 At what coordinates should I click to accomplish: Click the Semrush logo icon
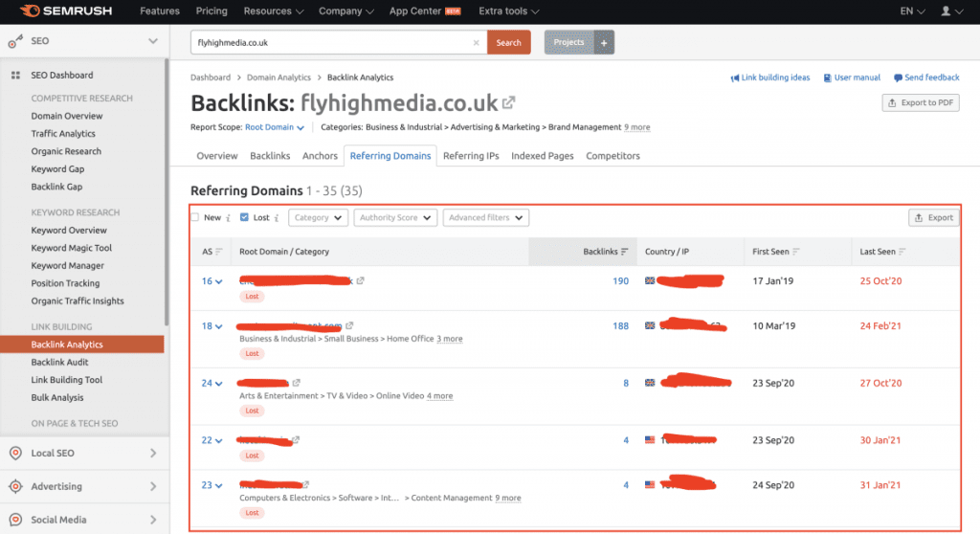pyautogui.click(x=30, y=11)
